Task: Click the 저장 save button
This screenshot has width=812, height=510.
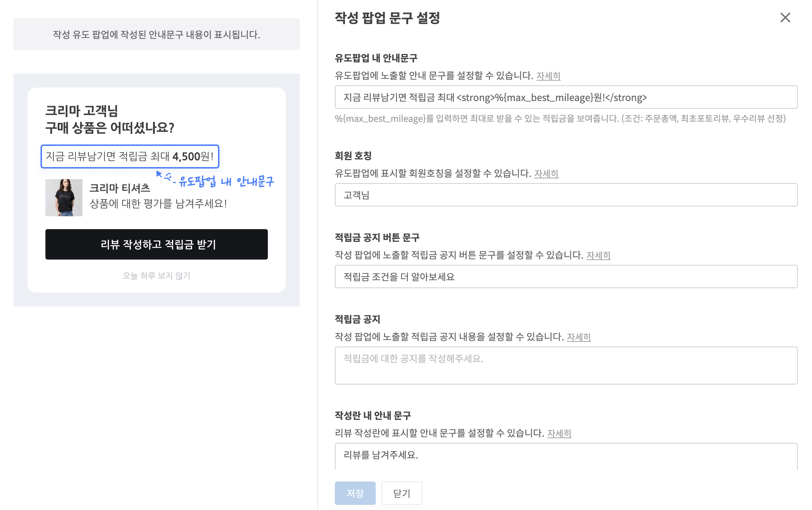Action: coord(355,493)
